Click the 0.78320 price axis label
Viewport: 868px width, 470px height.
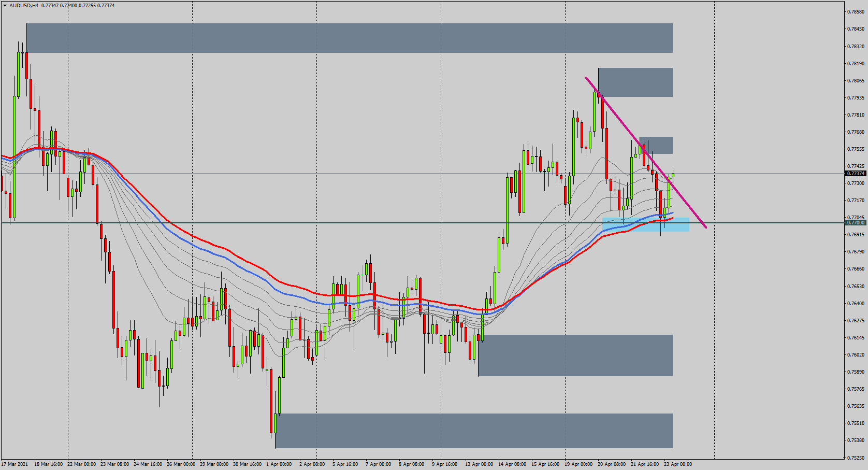tap(856, 47)
